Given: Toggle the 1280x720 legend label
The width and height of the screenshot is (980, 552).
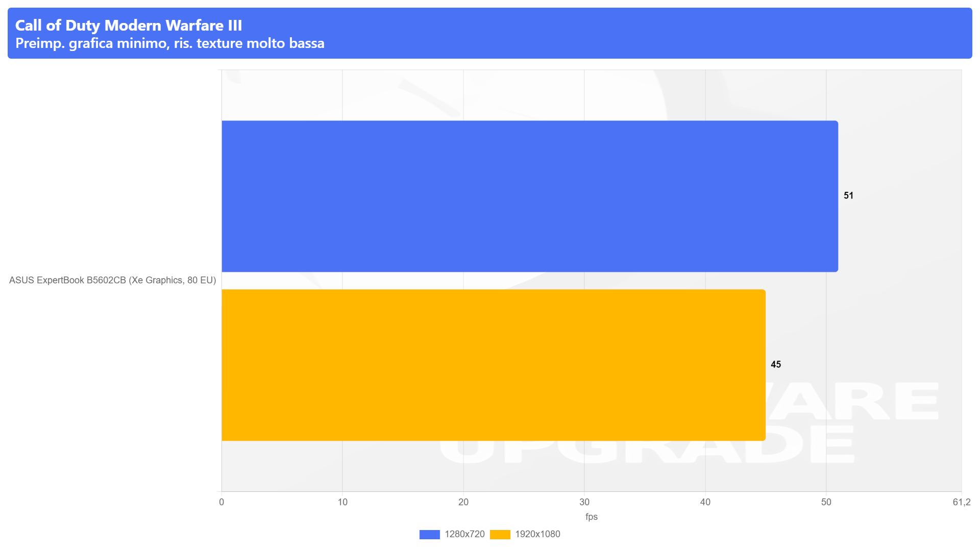Looking at the screenshot, I should tap(464, 534).
